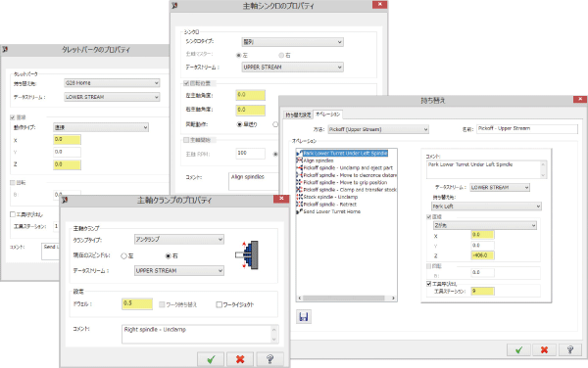The image size is (588, 368).
Task: Select 'Stock spindle - Unclamp' operation
Action: (330, 197)
